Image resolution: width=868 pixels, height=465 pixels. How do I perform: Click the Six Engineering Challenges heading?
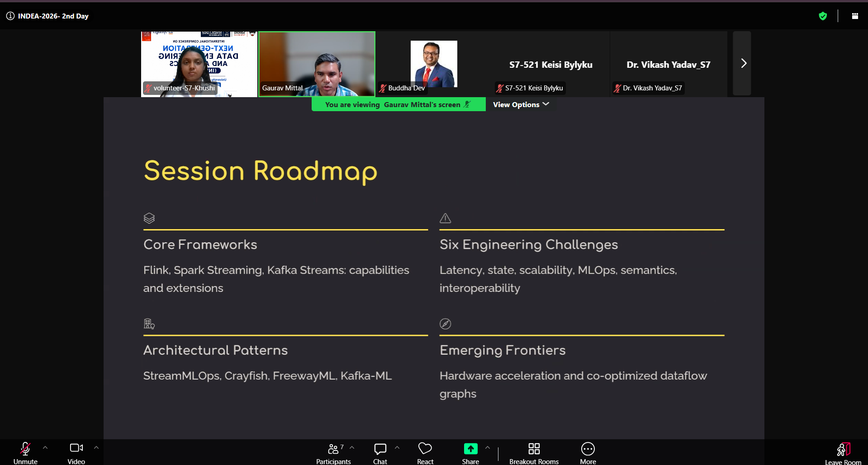pos(529,244)
